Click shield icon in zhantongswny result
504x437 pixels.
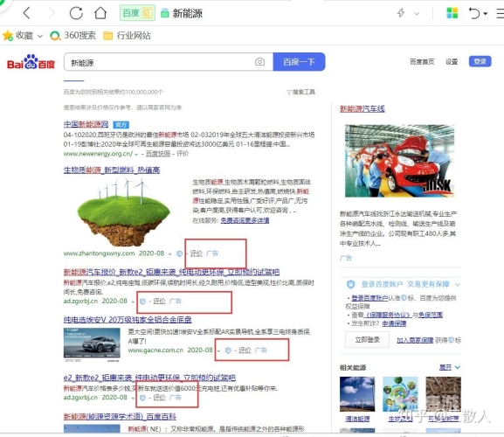pos(179,253)
